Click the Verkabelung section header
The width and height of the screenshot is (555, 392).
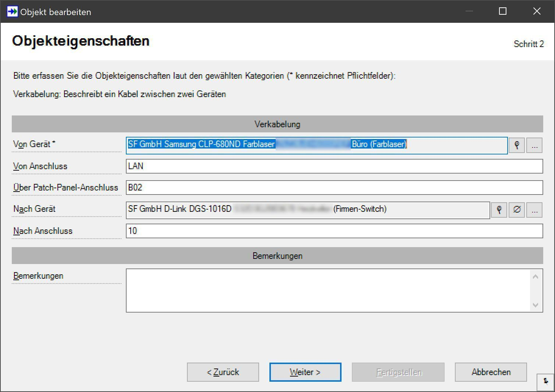277,124
